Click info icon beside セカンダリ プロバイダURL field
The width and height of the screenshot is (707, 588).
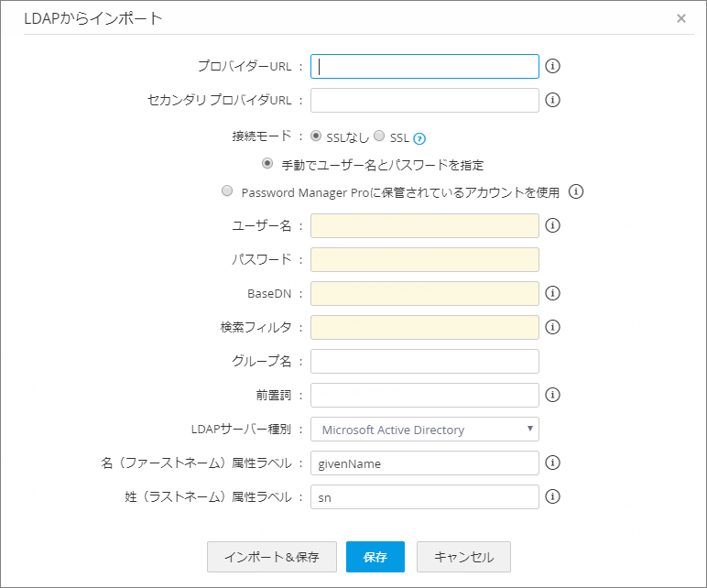click(553, 100)
